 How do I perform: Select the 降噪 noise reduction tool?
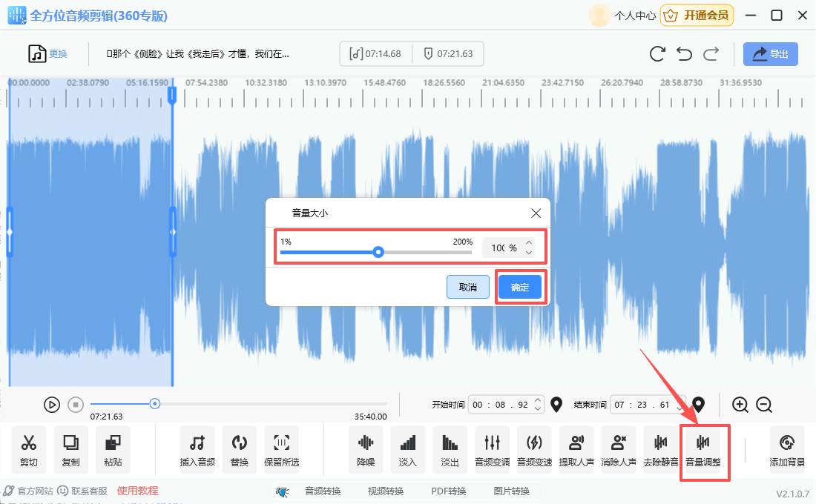pos(366,450)
